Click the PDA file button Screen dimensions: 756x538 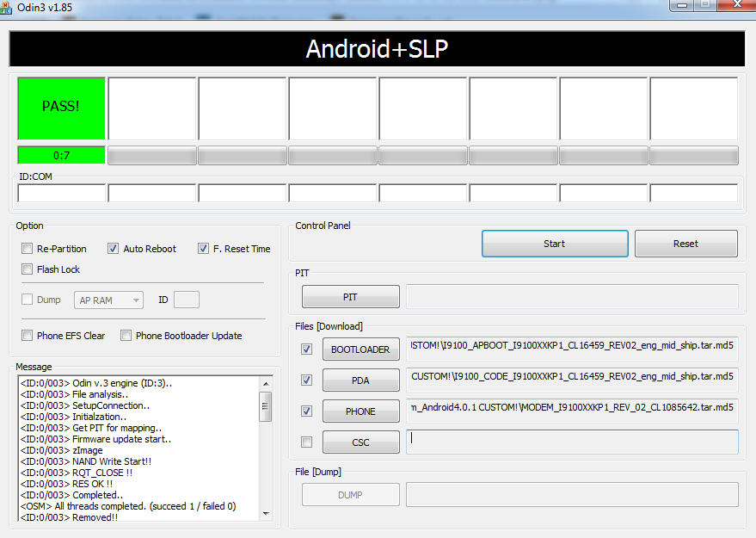(360, 380)
